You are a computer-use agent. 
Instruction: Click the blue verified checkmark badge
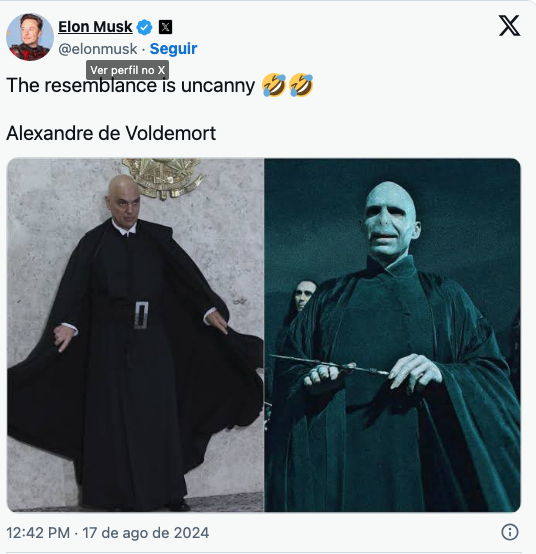click(144, 27)
